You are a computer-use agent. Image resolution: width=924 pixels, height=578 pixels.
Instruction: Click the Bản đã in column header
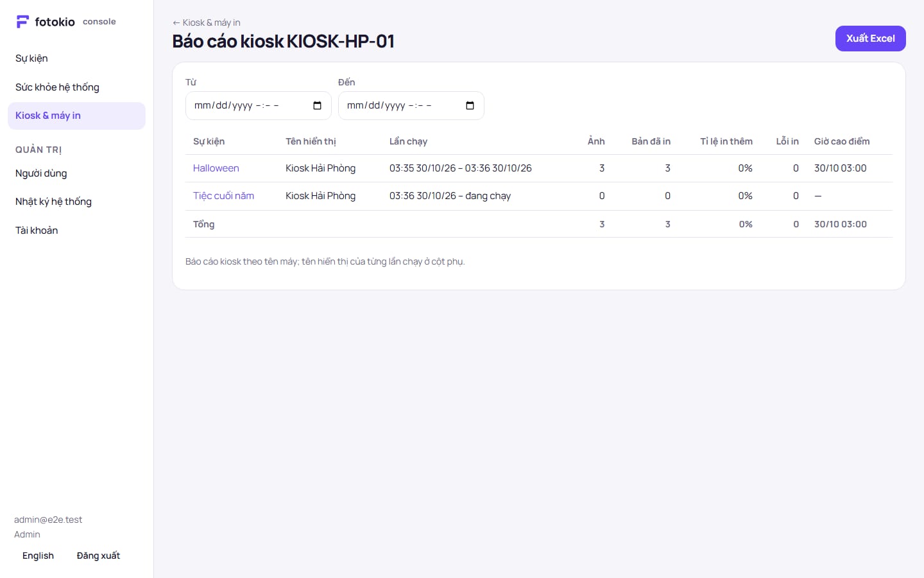651,141
